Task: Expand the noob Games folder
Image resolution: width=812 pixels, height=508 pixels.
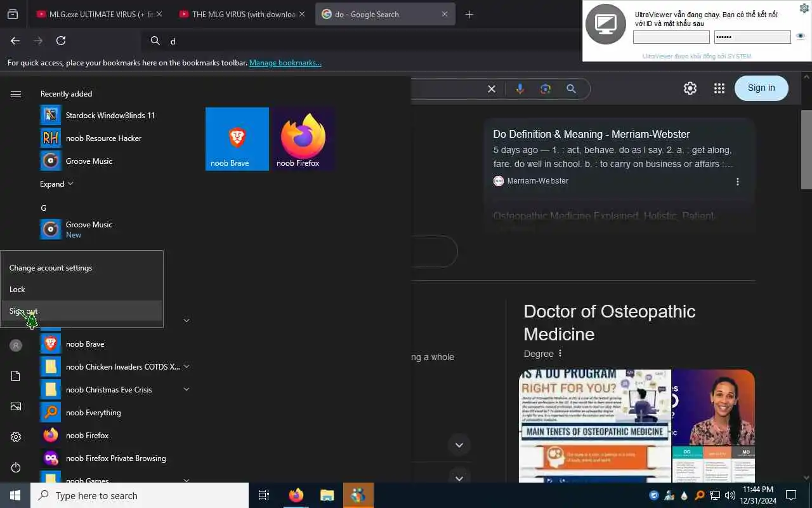Action: click(x=187, y=481)
